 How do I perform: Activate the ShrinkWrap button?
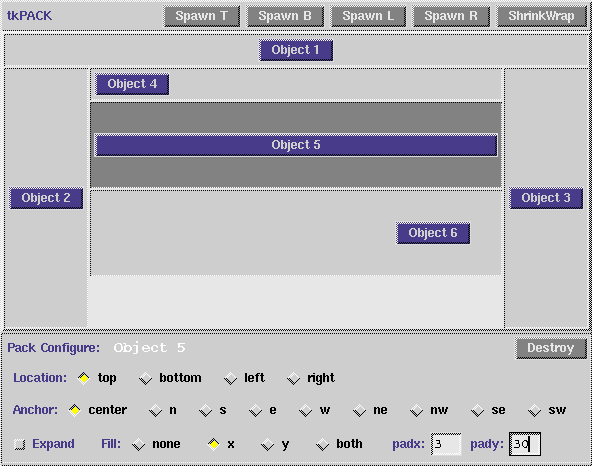(541, 16)
